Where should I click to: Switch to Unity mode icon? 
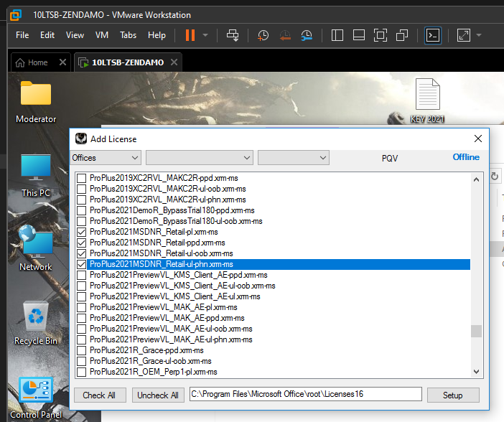click(402, 35)
